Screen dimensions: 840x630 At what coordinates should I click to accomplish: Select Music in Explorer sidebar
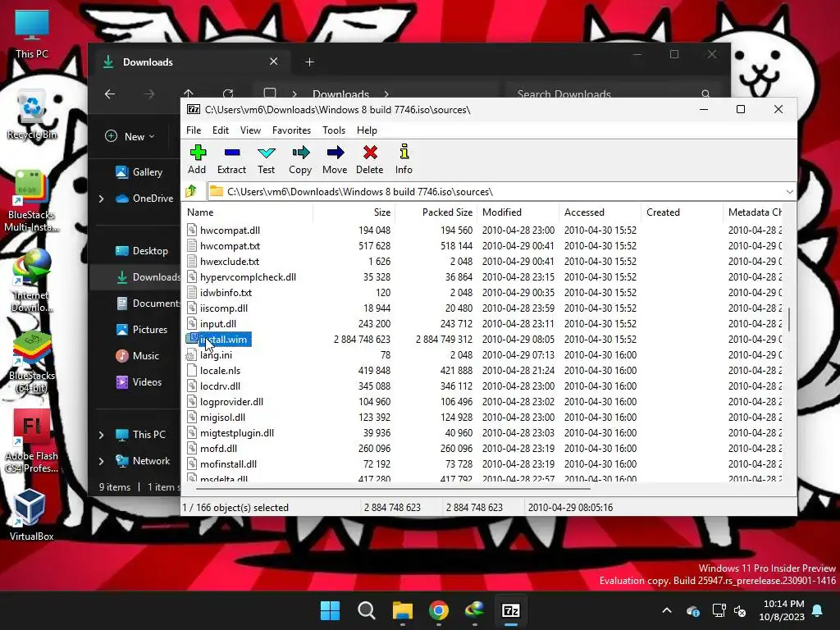(x=139, y=356)
